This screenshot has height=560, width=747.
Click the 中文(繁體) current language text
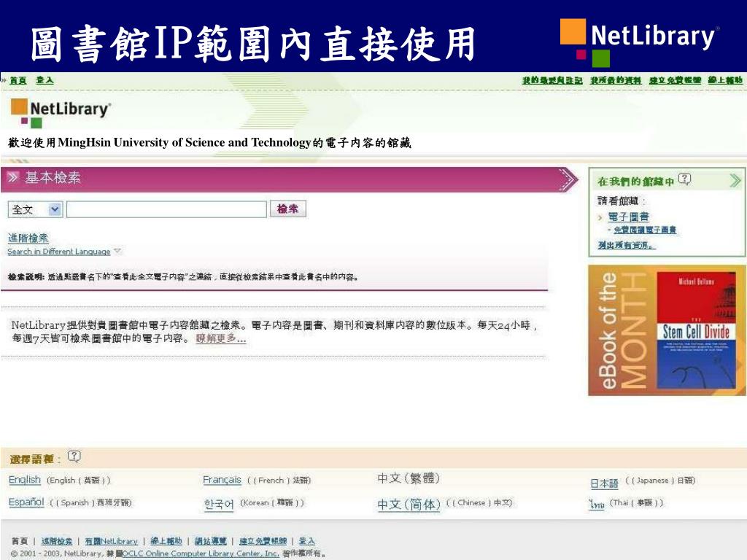[x=408, y=478]
